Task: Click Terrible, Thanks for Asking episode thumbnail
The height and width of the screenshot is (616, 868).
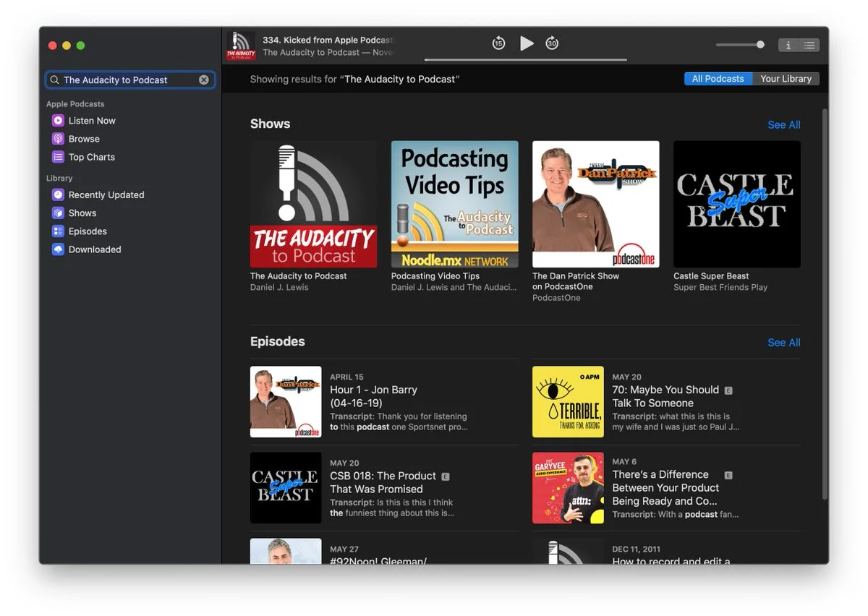Action: [568, 402]
